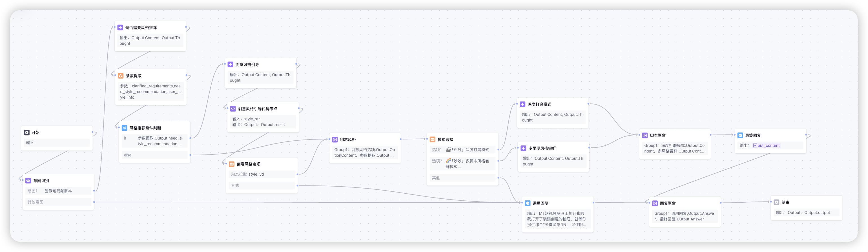Image resolution: width=868 pixels, height=252 pixels.
Task: Click the output port of 其他意图 row
Action: tap(94, 202)
